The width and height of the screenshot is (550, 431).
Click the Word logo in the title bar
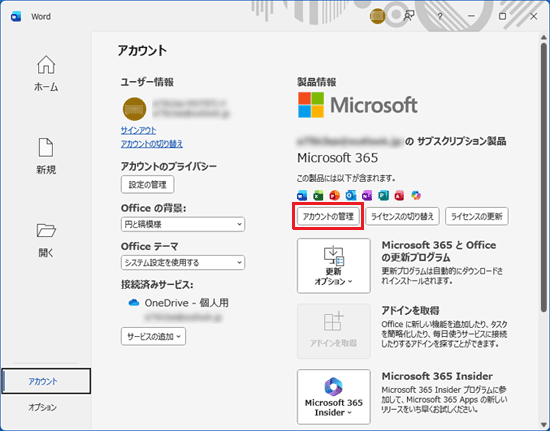(x=16, y=16)
